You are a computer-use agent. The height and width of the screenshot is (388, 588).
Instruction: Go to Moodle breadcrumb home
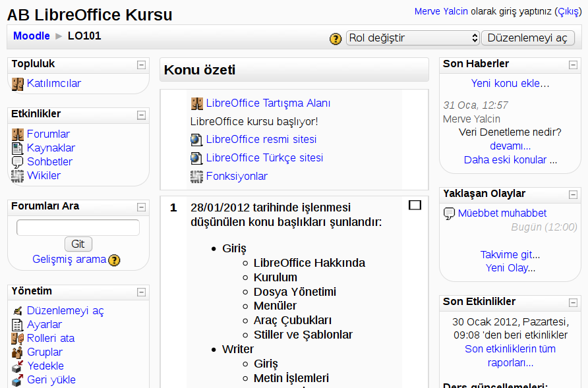pos(31,36)
